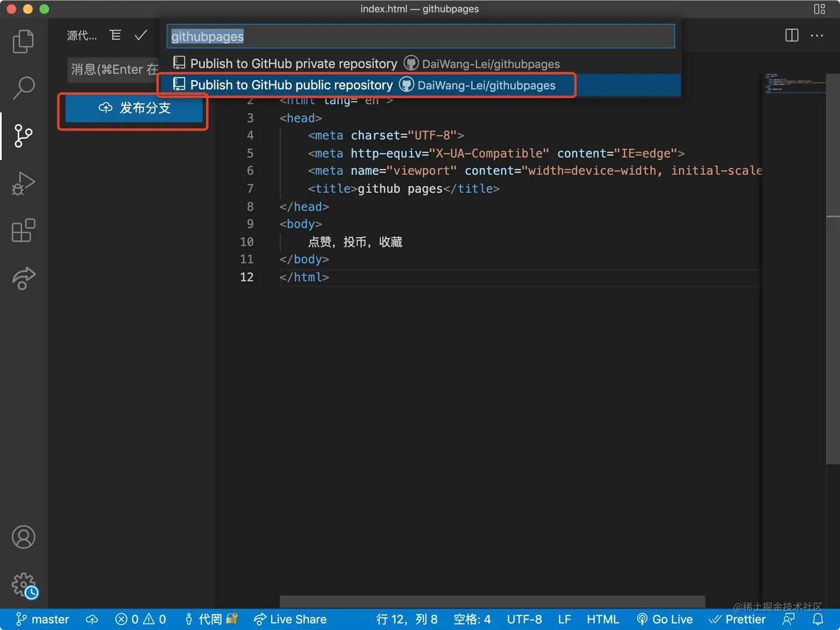The image size is (840, 630).
Task: Click the commit message input box
Action: 113,69
